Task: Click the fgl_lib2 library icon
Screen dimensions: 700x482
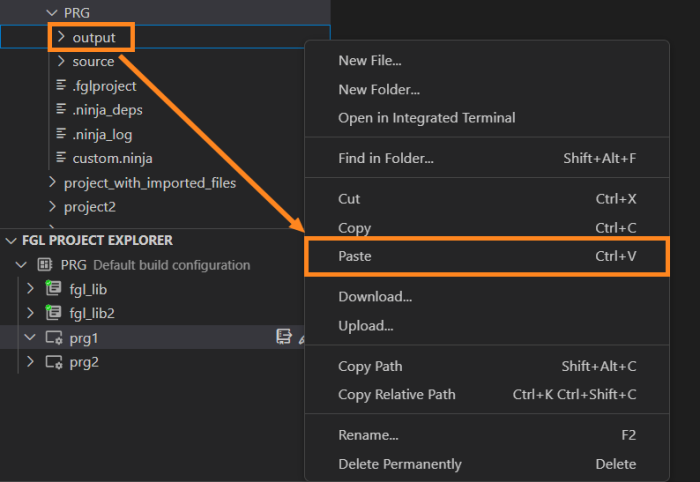Action: [53, 313]
